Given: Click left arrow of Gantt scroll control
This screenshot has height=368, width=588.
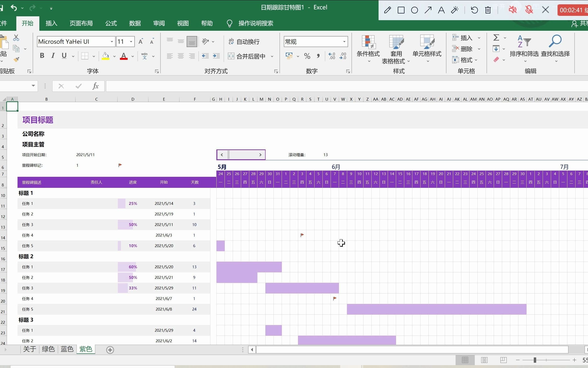Looking at the screenshot, I should [222, 155].
